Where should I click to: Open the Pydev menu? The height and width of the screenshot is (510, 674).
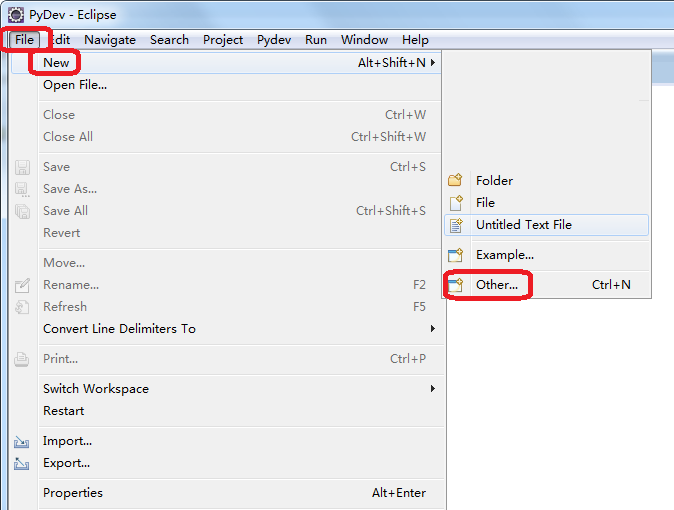point(274,40)
